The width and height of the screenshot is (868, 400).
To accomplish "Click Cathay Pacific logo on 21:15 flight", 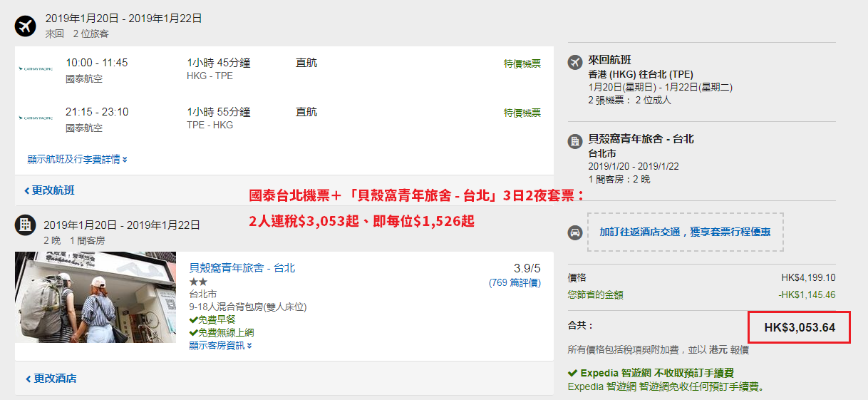I will 36,118.
